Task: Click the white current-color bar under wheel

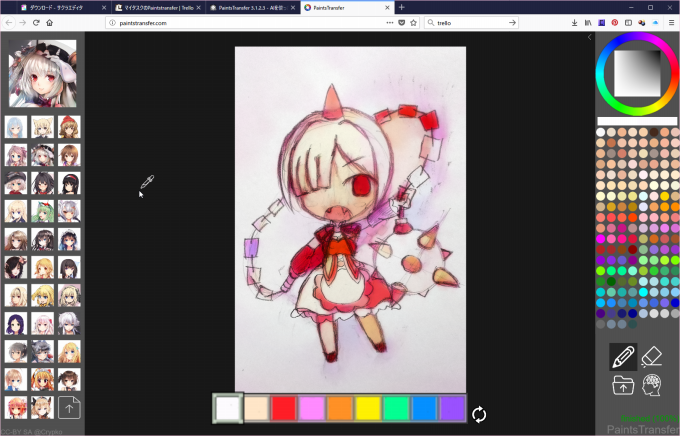Action: [x=637, y=121]
